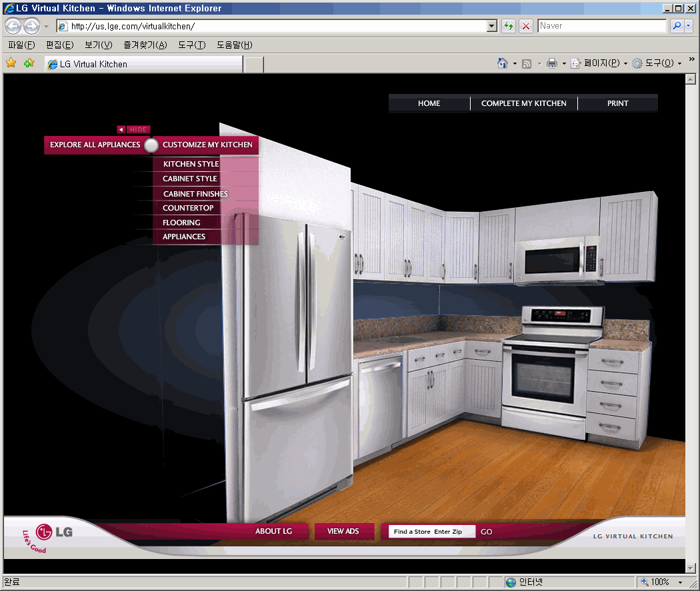Click the dishwasher appliance
Image resolution: width=700 pixels, height=591 pixels.
(379, 406)
